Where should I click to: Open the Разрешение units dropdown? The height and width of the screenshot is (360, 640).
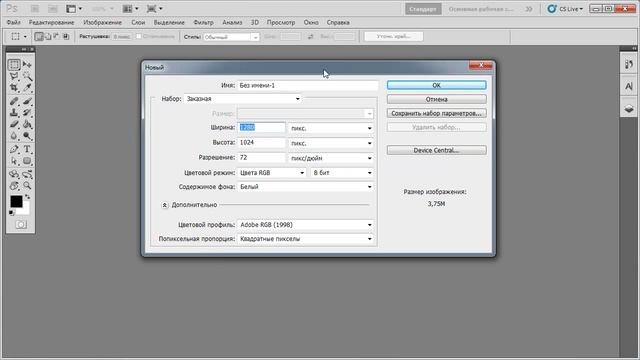[331, 158]
